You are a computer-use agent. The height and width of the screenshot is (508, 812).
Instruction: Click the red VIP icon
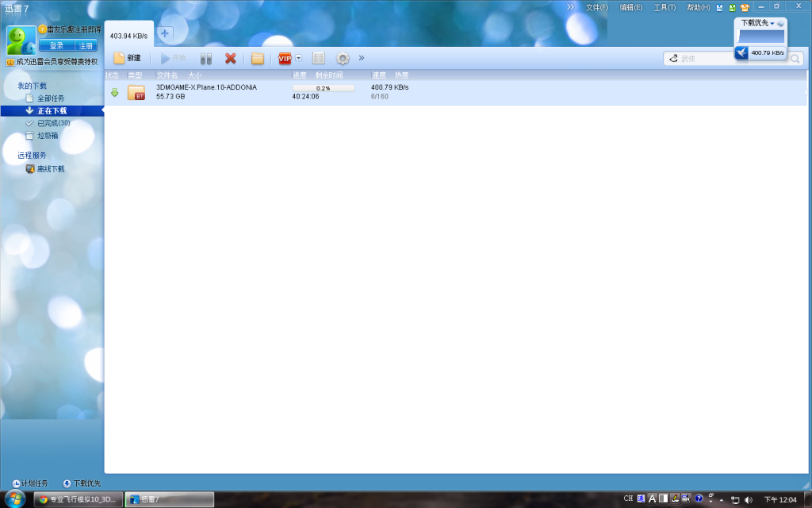click(285, 58)
